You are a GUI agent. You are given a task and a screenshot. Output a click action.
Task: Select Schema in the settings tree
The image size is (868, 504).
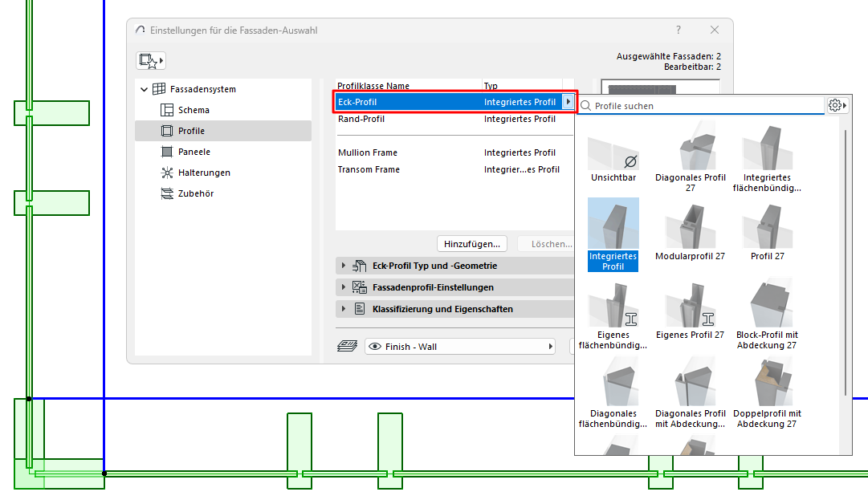pyautogui.click(x=194, y=110)
